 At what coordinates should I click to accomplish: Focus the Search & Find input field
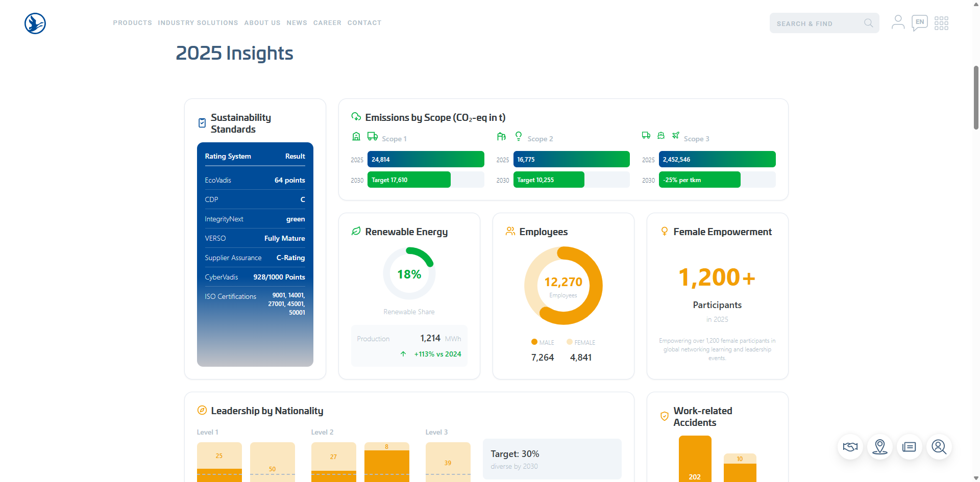click(x=824, y=23)
